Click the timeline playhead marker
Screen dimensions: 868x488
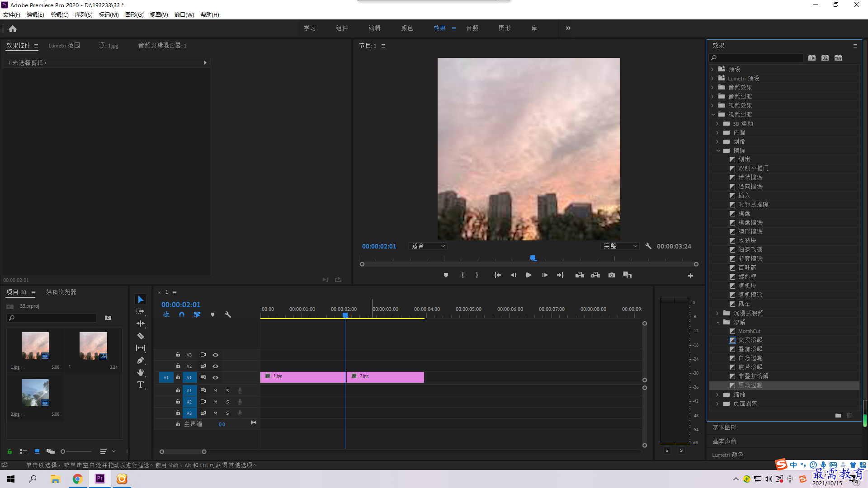[345, 315]
